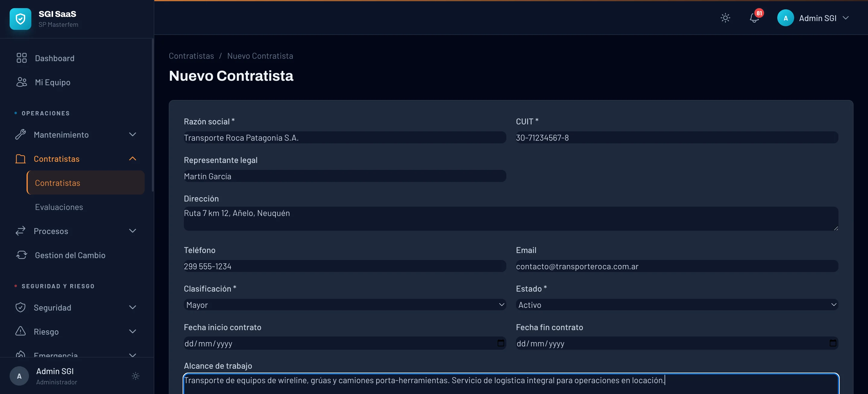Click the Mantenimiento wrench icon
The width and height of the screenshot is (868, 394).
[20, 134]
